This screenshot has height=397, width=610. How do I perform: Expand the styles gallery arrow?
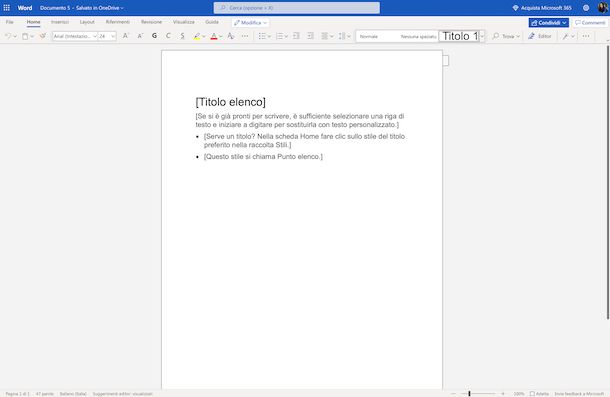(482, 36)
